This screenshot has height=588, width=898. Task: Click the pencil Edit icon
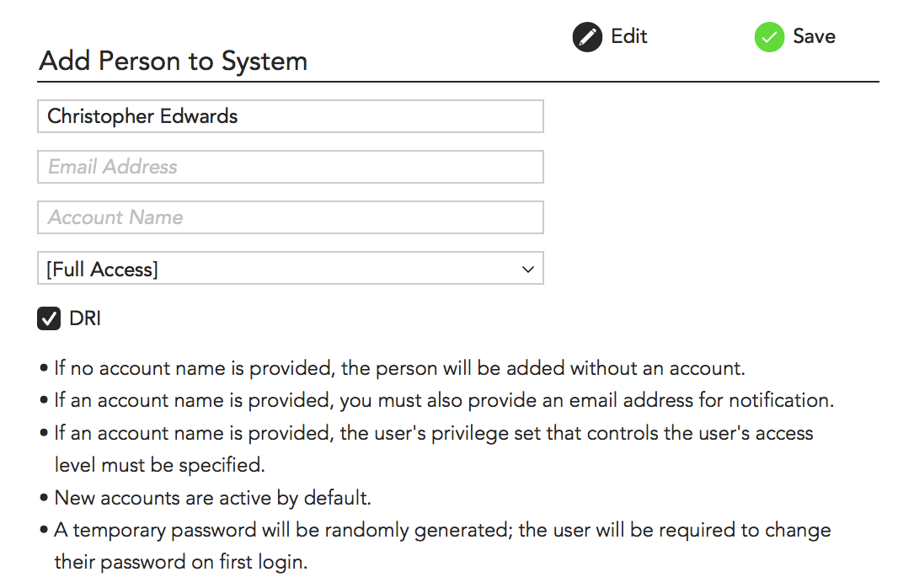587,37
